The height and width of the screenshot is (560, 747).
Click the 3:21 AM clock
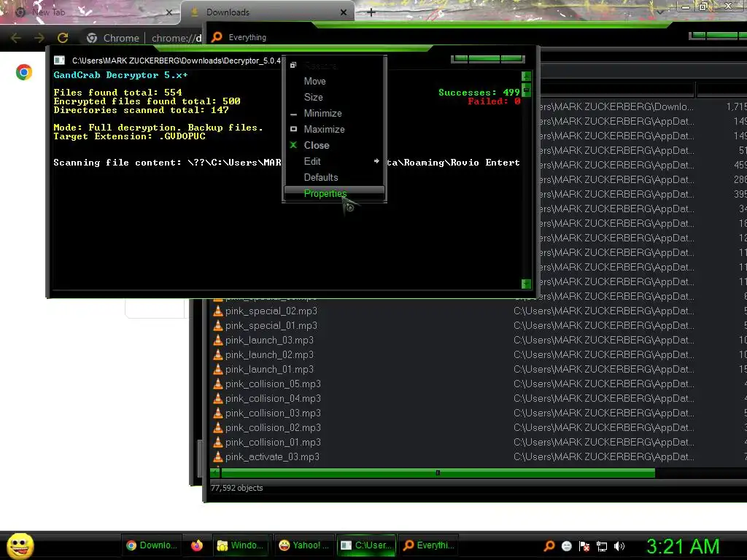pyautogui.click(x=683, y=546)
